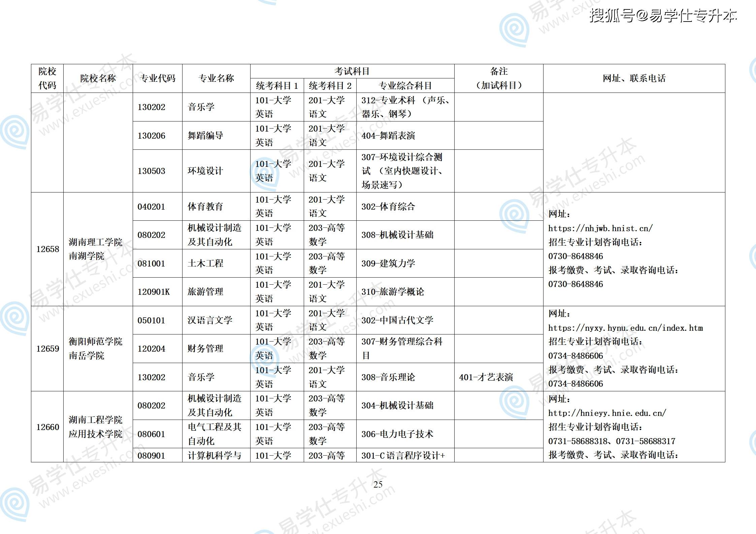
Task: Select the school code cell 12660
Action: click(47, 427)
